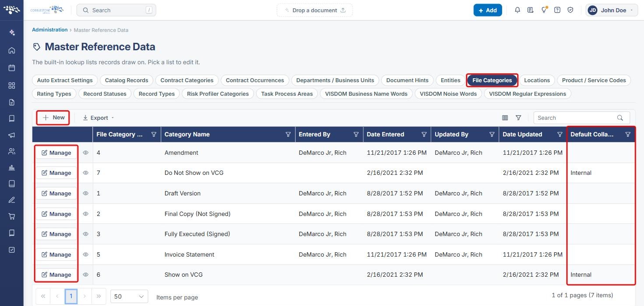Open the items per page dropdown showing 50
The width and height of the screenshot is (644, 306).
[x=129, y=296]
